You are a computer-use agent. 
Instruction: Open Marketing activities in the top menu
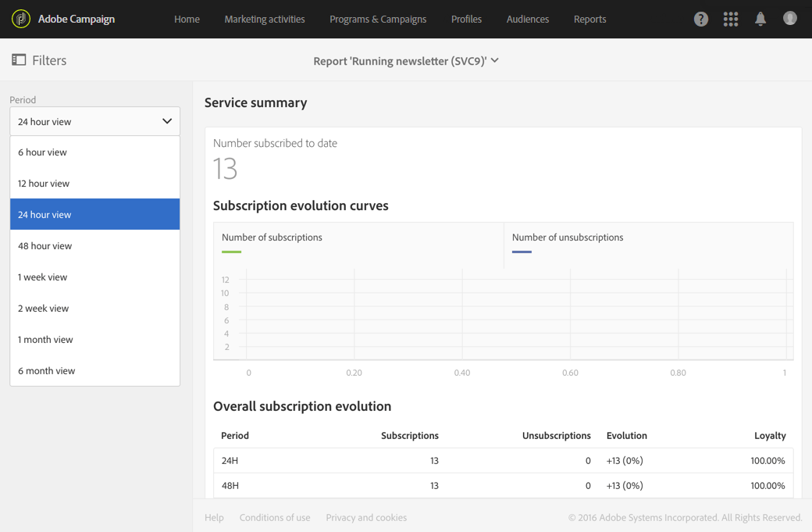tap(265, 19)
